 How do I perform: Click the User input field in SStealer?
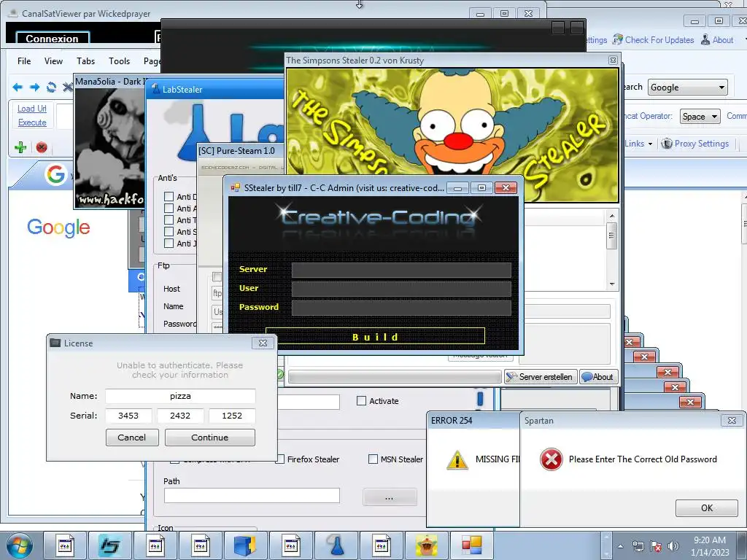click(401, 289)
